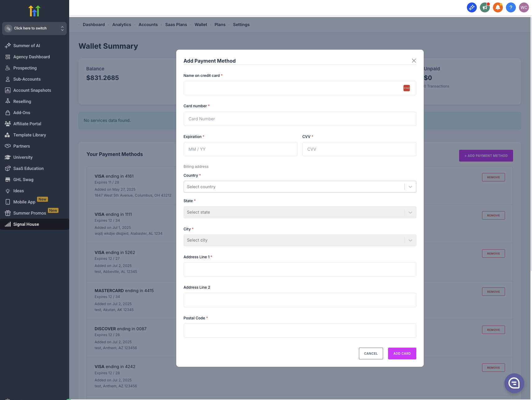Click 'VISA ending in 4161' card title
Screen dimensions: 532x400
pos(114,176)
